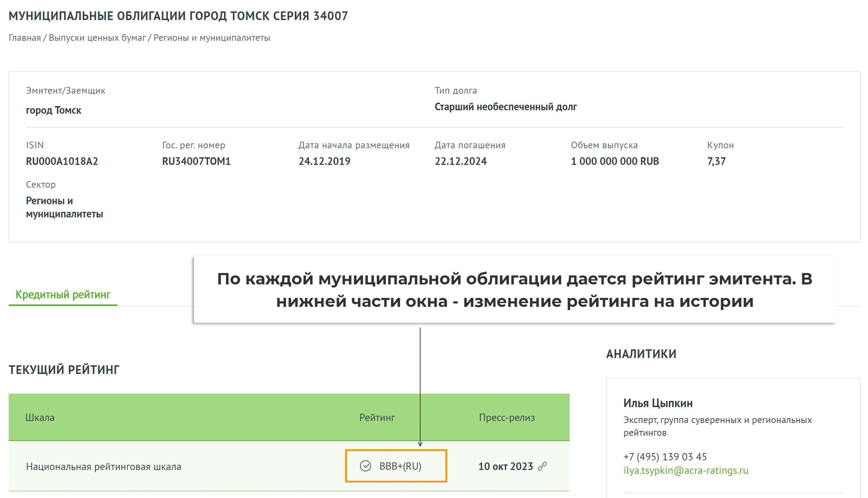Click the BBB+(RU) rating value
Image resolution: width=868 pixels, height=498 pixels.
(400, 466)
